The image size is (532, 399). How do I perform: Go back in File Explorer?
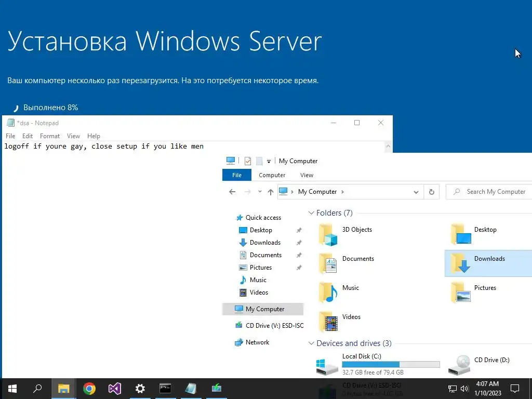[232, 192]
